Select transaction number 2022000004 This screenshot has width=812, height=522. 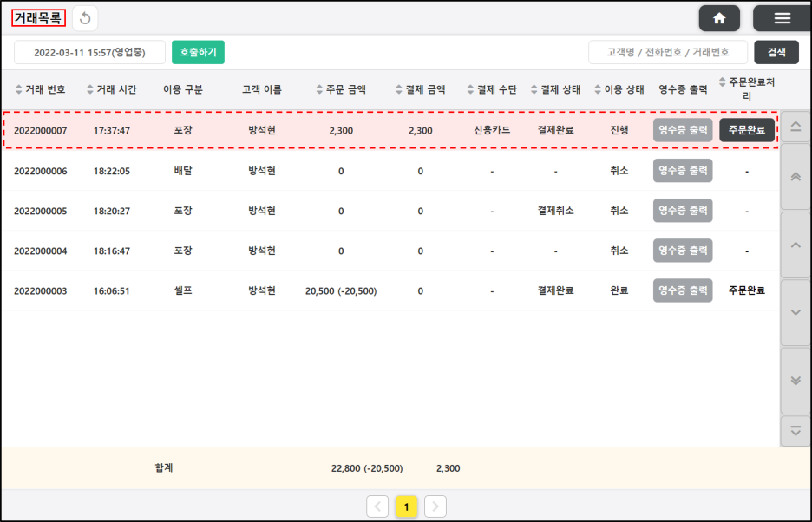pyautogui.click(x=41, y=251)
